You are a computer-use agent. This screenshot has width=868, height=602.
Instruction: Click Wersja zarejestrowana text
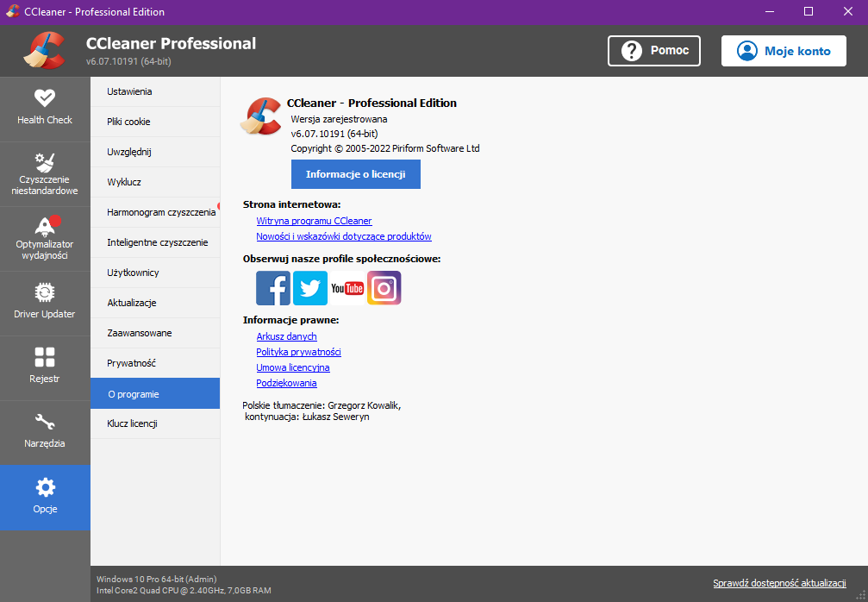tap(339, 119)
